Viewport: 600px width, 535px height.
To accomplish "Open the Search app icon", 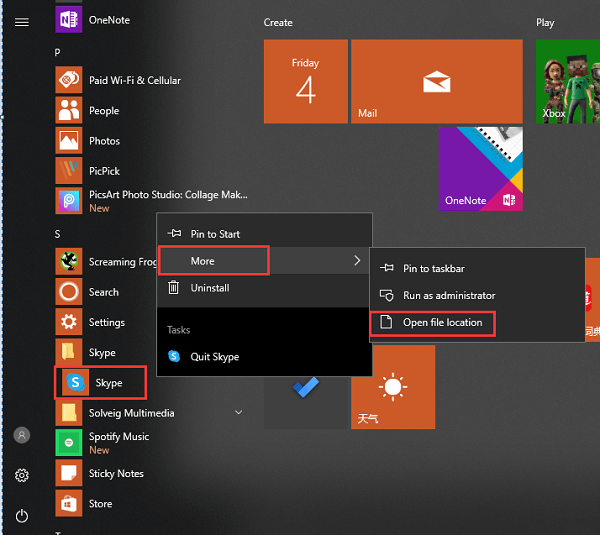I will pos(69,292).
